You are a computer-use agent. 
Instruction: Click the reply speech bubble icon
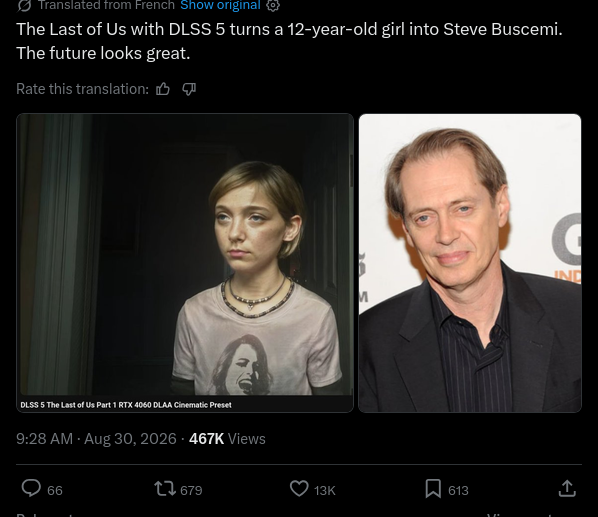click(31, 488)
